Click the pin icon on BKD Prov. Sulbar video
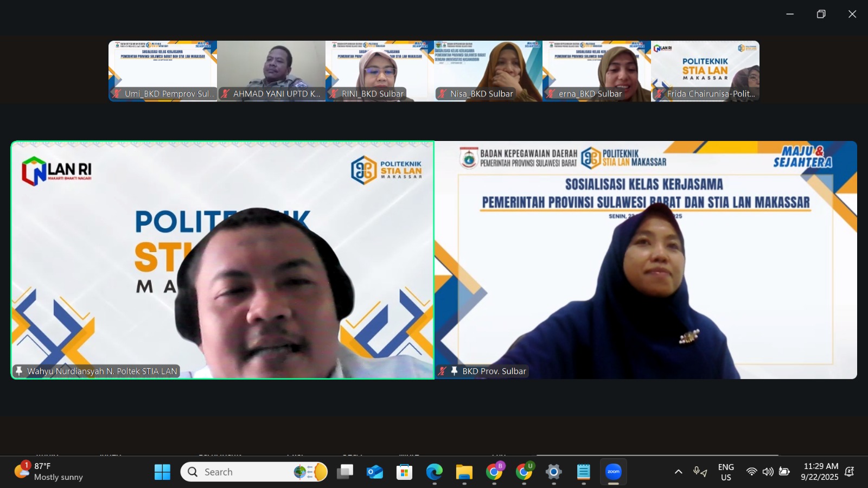The height and width of the screenshot is (488, 868). click(x=454, y=371)
